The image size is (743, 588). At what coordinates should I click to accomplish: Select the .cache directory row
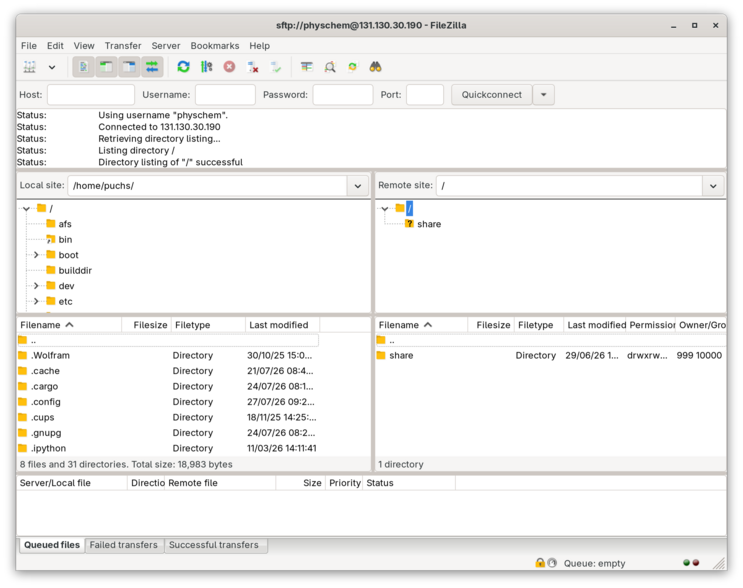coord(168,371)
